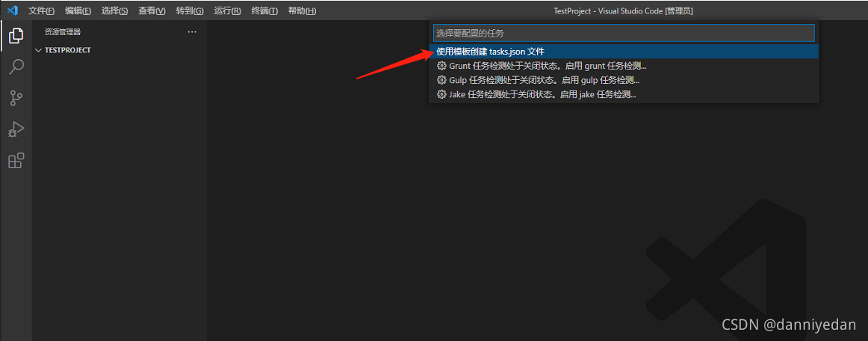The width and height of the screenshot is (868, 341).
Task: Select Gulp 任务检测 option
Action: (624, 81)
